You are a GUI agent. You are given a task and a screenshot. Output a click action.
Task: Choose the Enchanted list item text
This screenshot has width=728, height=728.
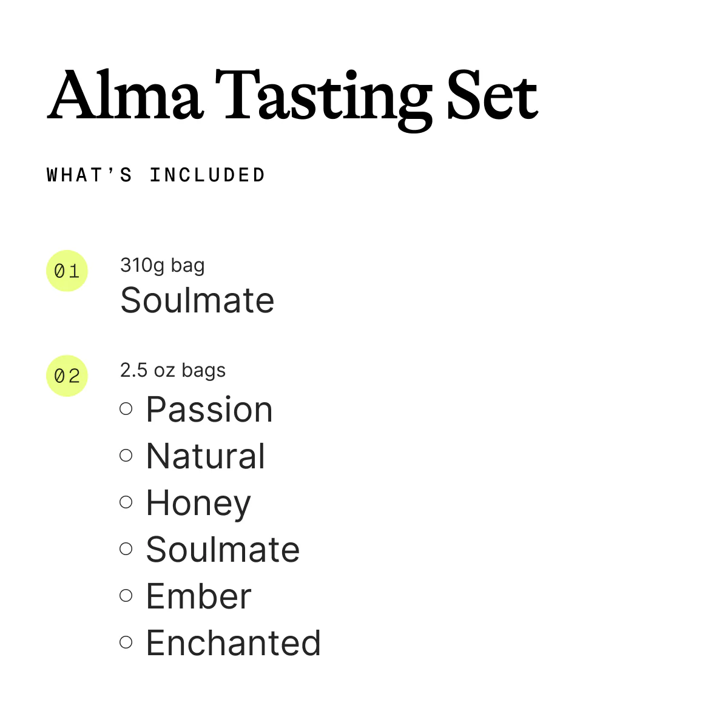233,643
